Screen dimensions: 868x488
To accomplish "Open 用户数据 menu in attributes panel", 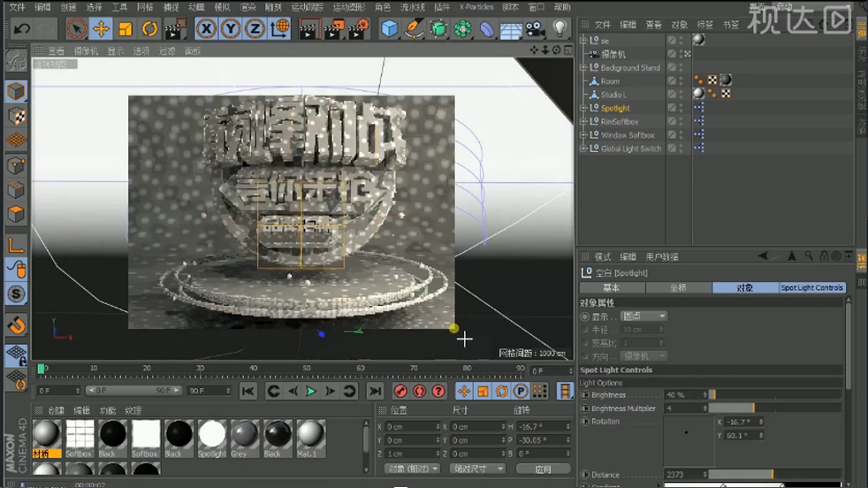I will tap(661, 257).
